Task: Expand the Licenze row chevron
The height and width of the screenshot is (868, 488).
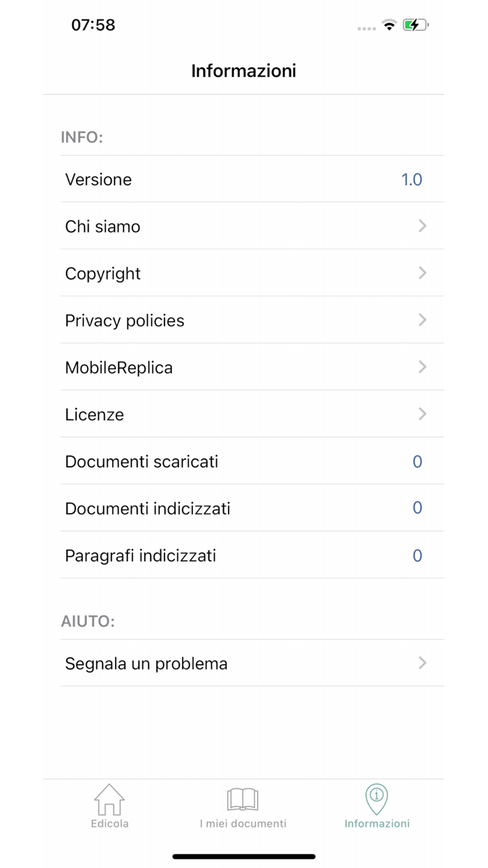Action: coord(422,414)
